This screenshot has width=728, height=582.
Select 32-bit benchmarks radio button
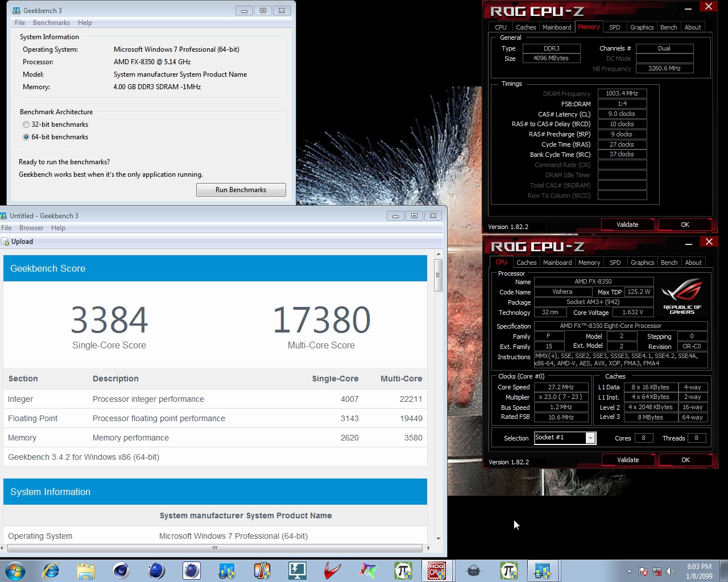26,124
